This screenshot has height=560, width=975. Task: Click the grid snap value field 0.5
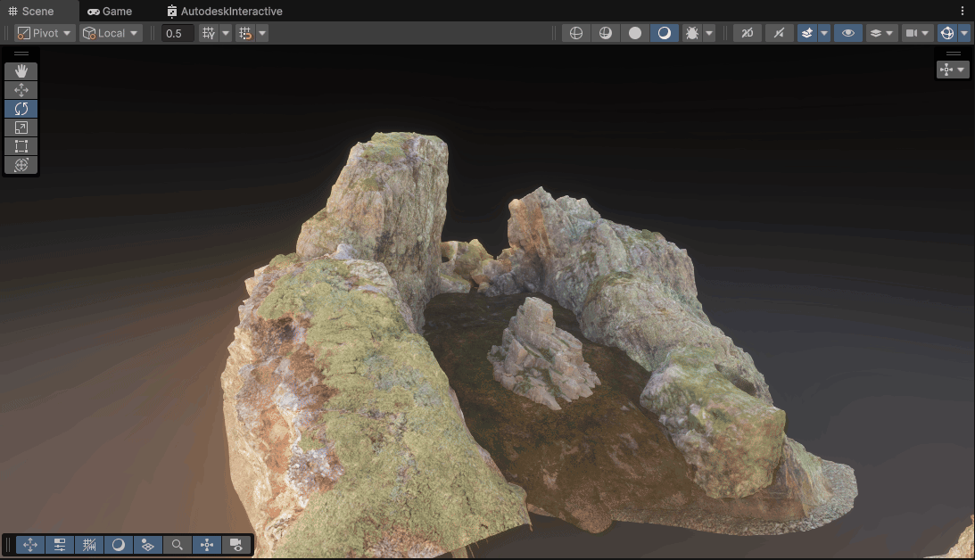click(x=178, y=33)
